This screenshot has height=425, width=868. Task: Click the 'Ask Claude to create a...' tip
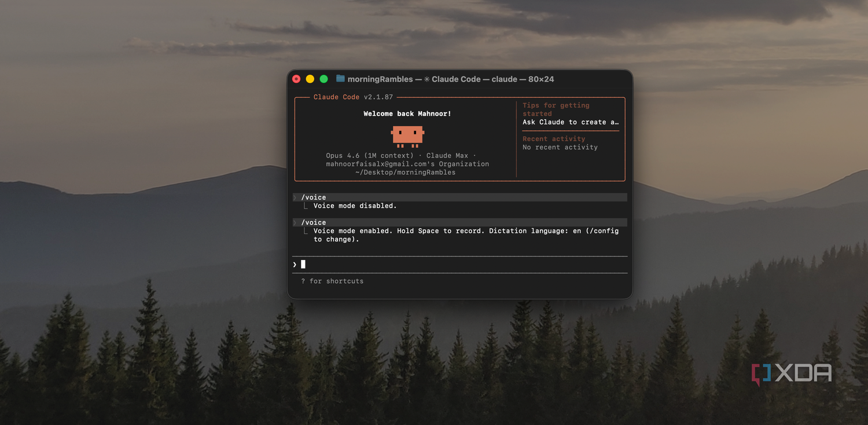point(571,122)
